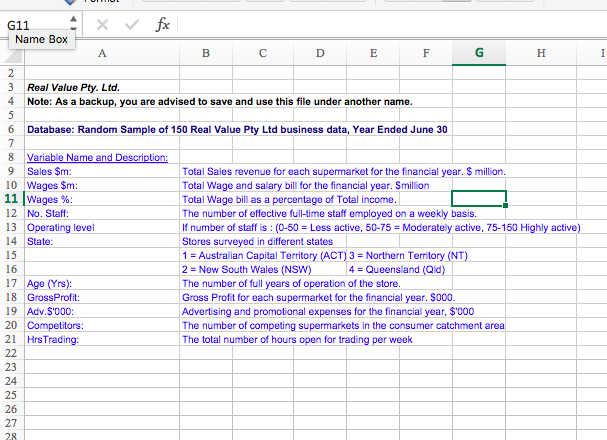Select column B header
Image resolution: width=607 pixels, height=440 pixels.
[206, 53]
